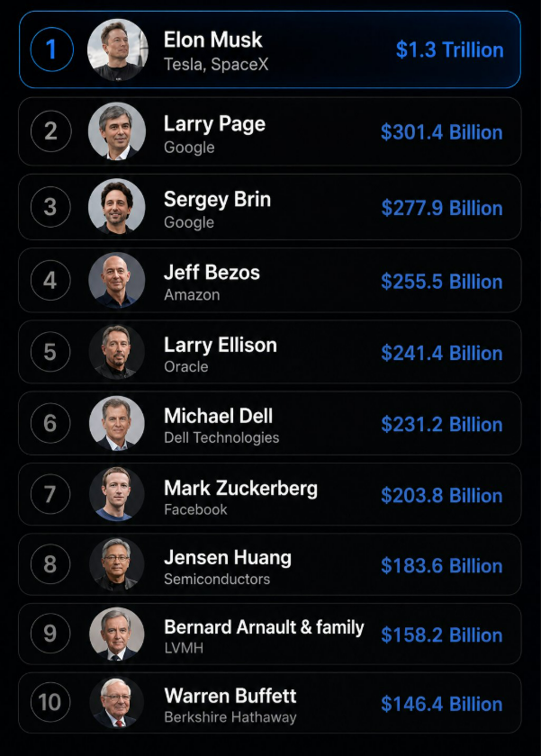This screenshot has height=756, width=541.
Task: Open Mark Zuckerberg's avatar
Action: (x=117, y=494)
